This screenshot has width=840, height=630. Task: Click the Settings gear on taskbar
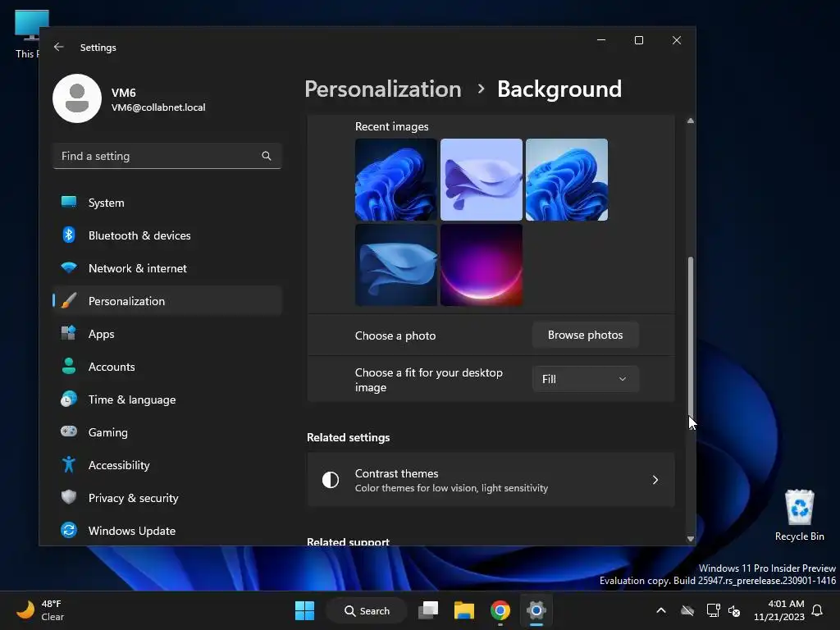click(x=536, y=610)
